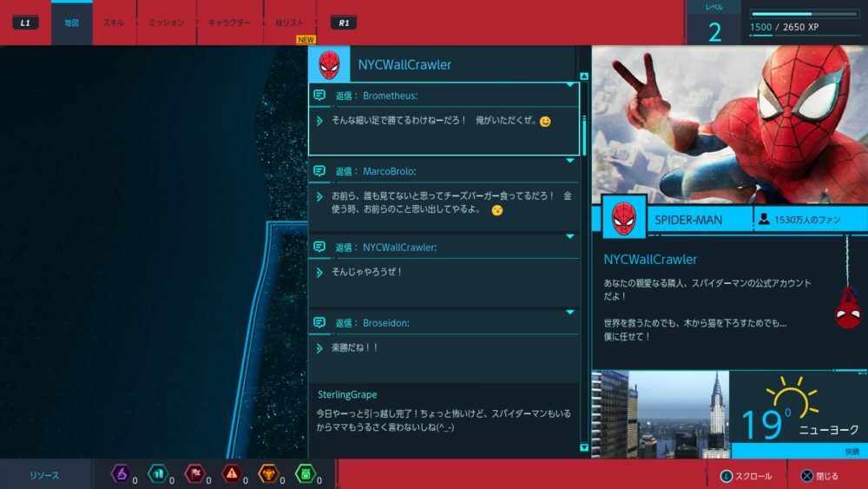Select the 返信: Brometheus label
The width and height of the screenshot is (868, 489).
377,96
